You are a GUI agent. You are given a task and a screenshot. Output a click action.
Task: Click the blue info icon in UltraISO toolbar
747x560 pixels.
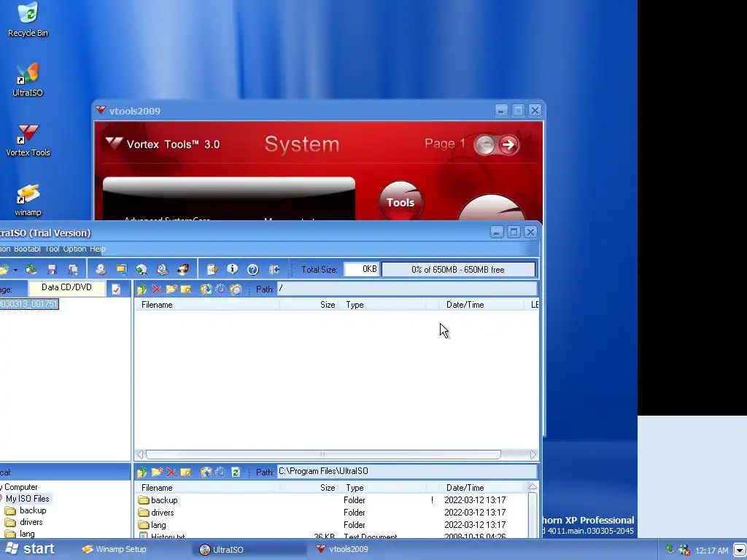tap(233, 270)
